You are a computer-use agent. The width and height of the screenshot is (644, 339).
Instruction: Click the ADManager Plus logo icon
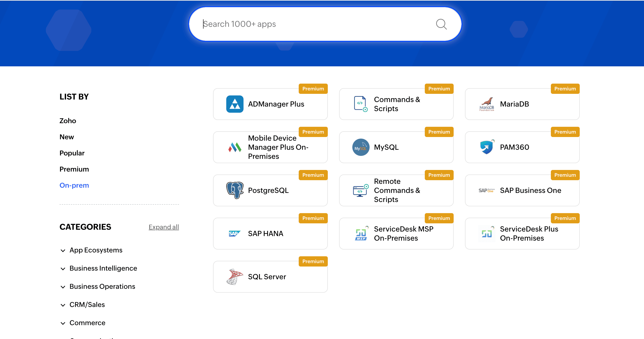click(234, 104)
